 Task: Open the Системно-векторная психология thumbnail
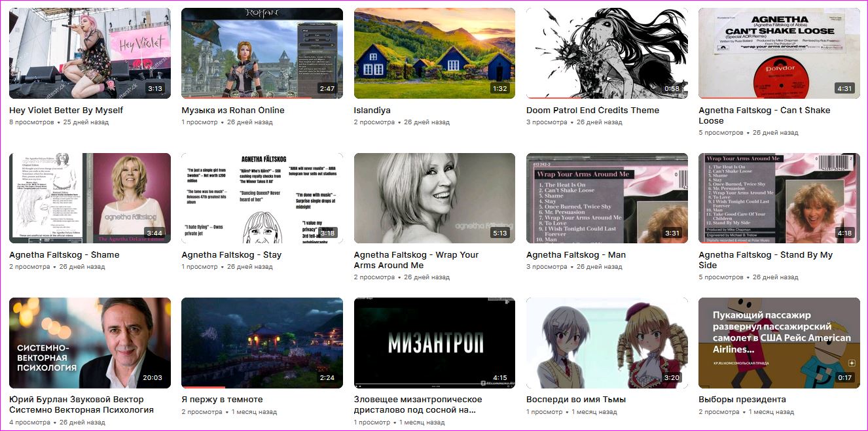pos(90,343)
